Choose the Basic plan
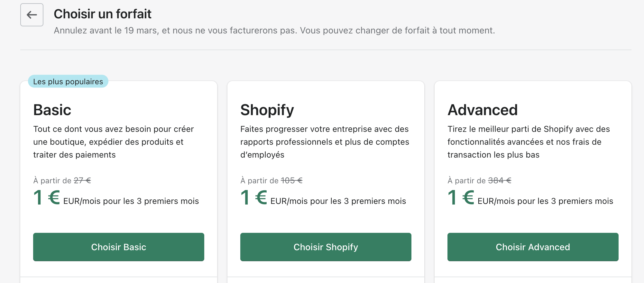The width and height of the screenshot is (644, 283). (x=118, y=247)
